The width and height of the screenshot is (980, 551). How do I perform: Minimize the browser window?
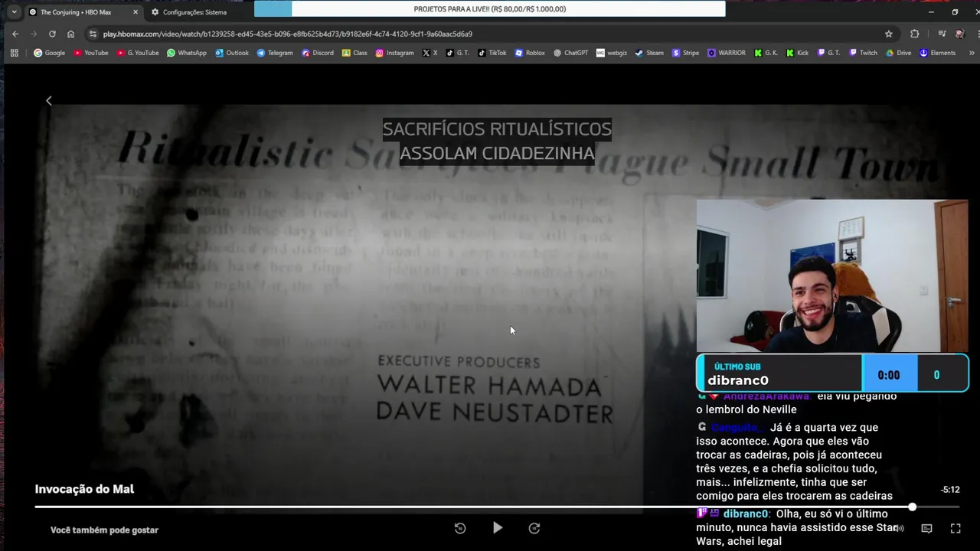pyautogui.click(x=931, y=12)
